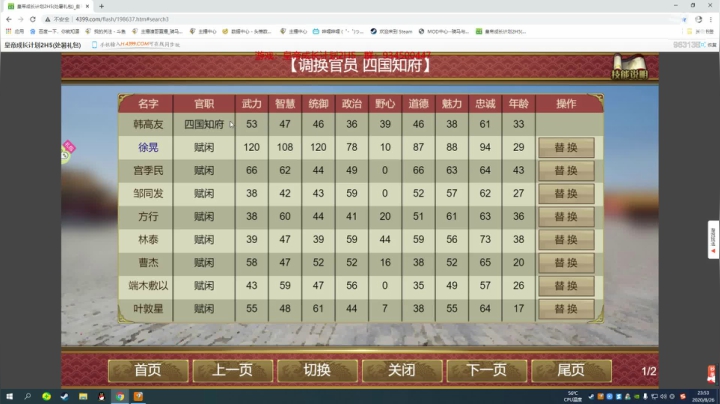Open Chrome three-dot menu
This screenshot has width=720, height=404.
(x=711, y=19)
